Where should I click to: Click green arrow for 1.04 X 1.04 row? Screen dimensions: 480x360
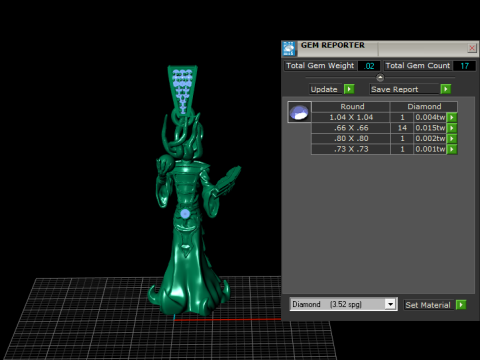point(452,117)
